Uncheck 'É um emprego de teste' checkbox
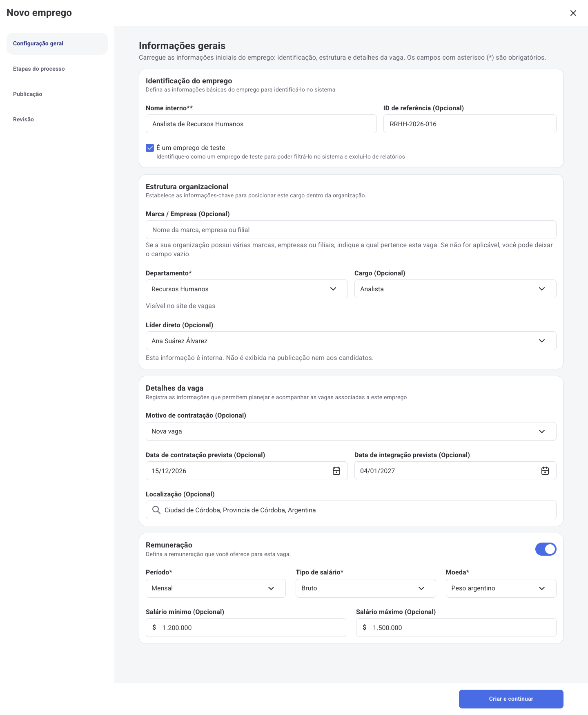588x715 pixels. click(150, 148)
